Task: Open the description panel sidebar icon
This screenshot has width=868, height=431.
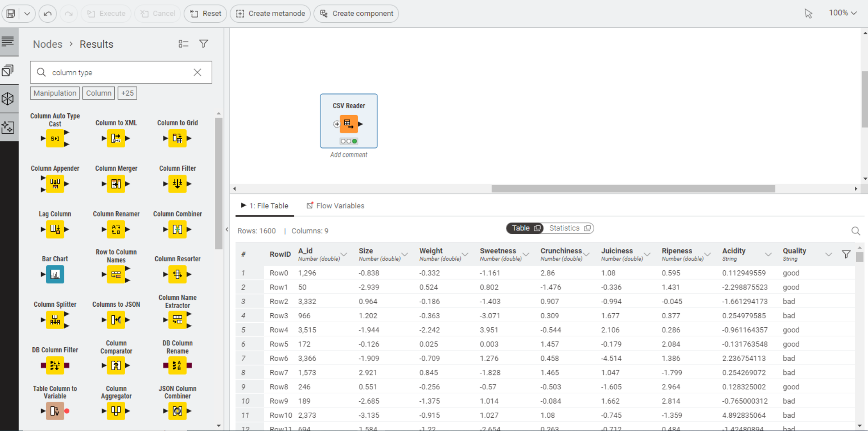Action: coord(8,42)
